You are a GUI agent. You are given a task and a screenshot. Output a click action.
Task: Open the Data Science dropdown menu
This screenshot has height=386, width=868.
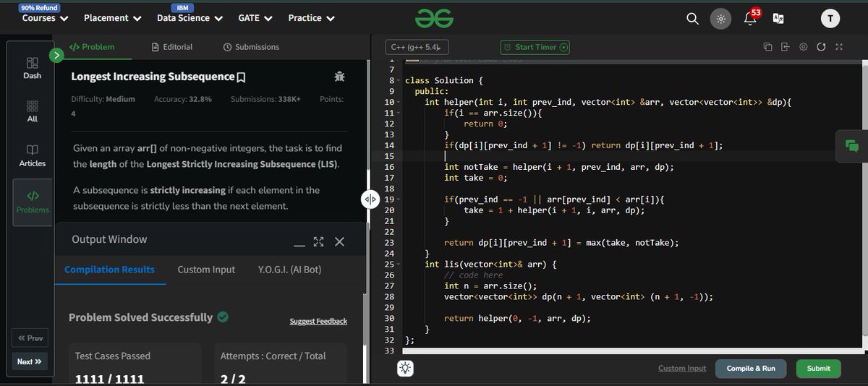point(190,18)
